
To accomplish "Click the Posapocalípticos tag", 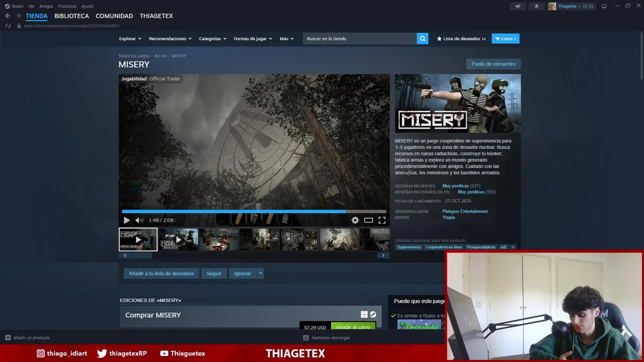I will coord(481,247).
